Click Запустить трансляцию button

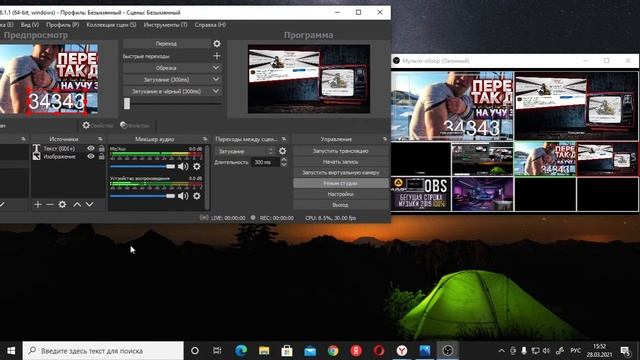340,151
